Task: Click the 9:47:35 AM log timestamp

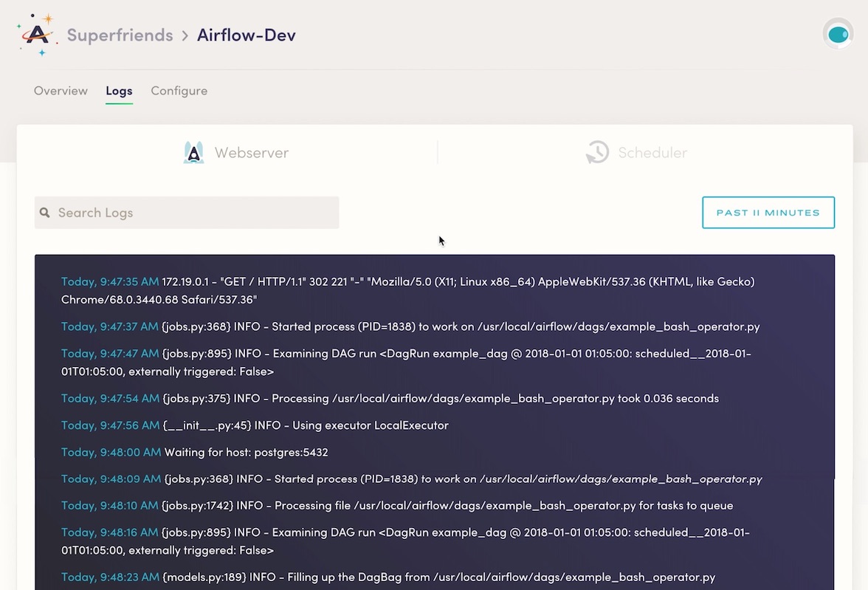Action: (x=109, y=281)
